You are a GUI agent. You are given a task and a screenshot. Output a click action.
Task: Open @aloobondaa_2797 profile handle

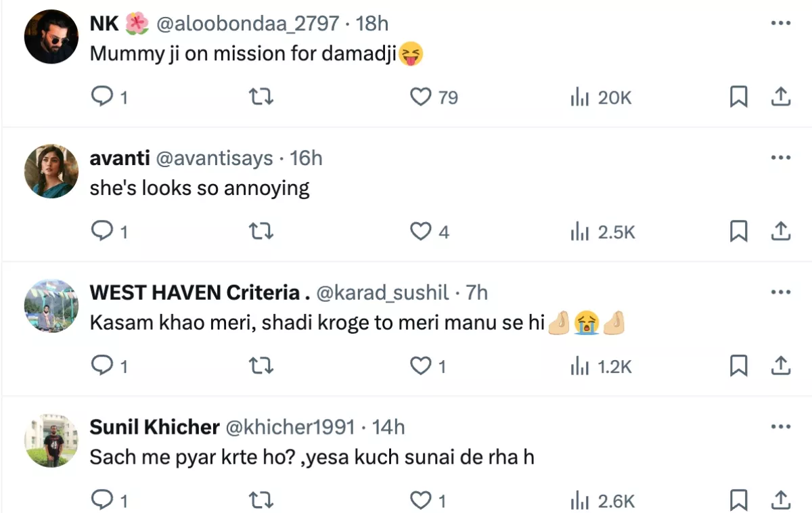pos(248,24)
